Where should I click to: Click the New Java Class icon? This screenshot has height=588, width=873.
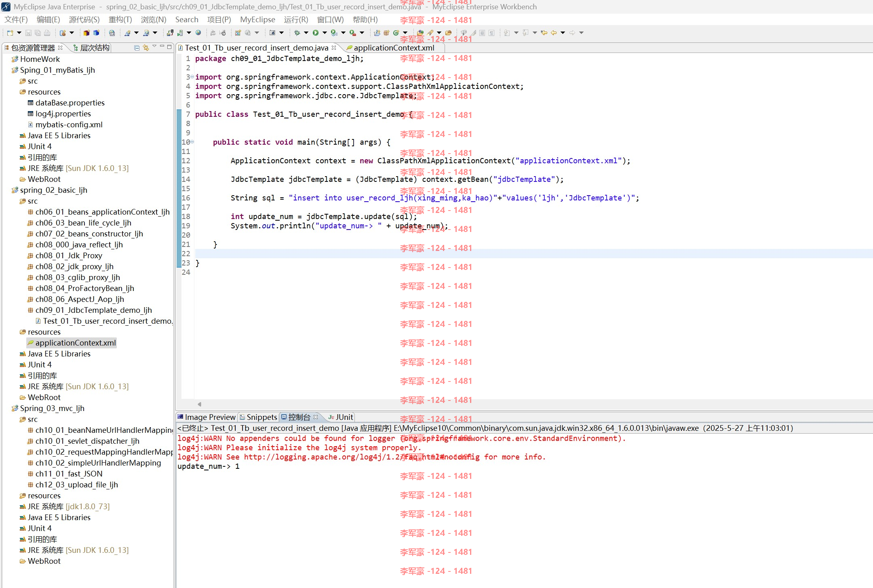396,33
